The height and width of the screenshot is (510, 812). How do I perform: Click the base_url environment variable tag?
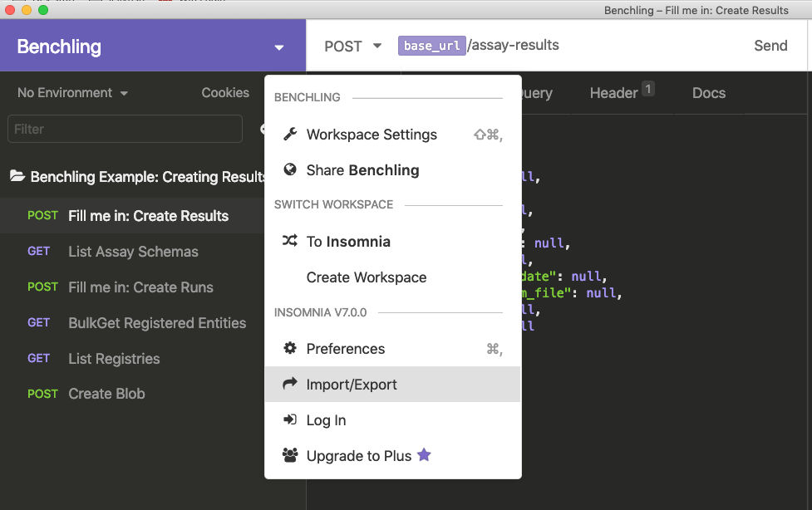click(x=431, y=46)
